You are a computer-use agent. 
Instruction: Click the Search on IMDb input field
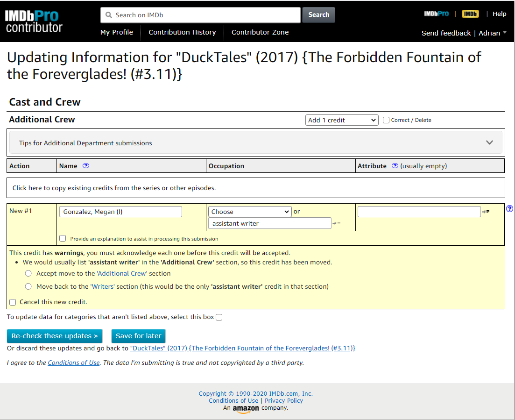pyautogui.click(x=201, y=15)
